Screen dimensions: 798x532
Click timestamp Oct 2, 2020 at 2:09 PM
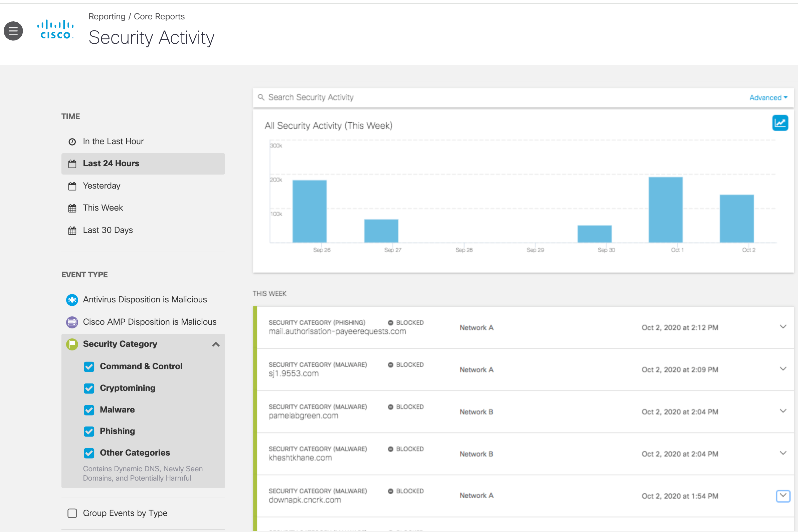coord(680,370)
